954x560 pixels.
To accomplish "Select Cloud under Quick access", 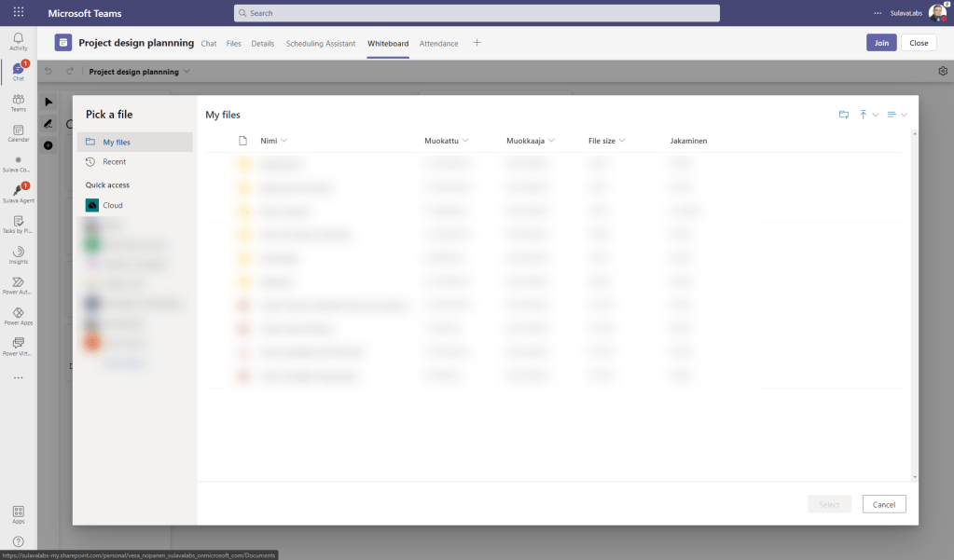I will [112, 205].
